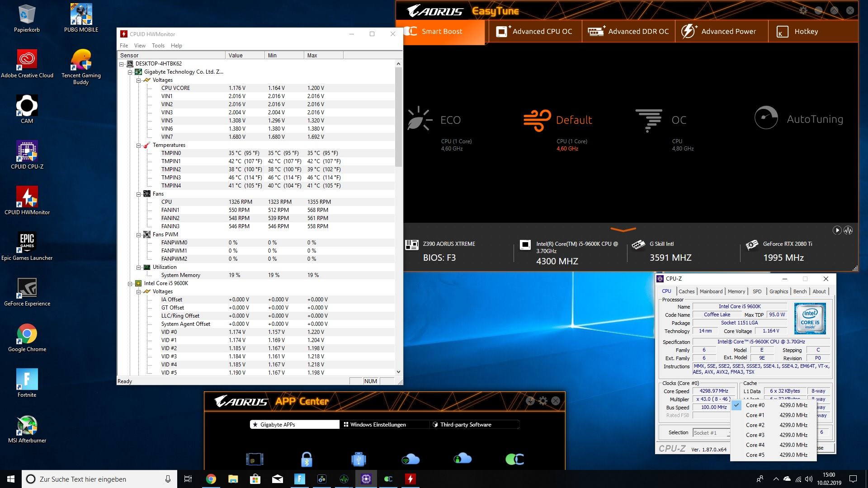Launch the Bluetooth lock app in APP Center

point(307,460)
